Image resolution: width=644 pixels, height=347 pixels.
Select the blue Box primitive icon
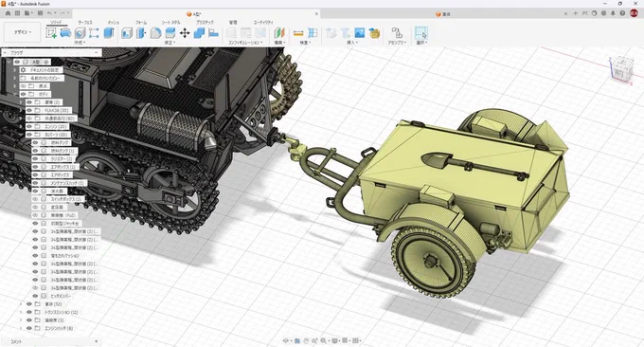point(108,33)
